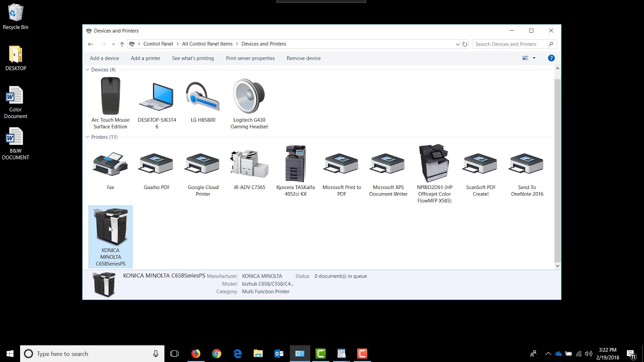Click the details pane printer thumbnail
Image resolution: width=644 pixels, height=362 pixels.
coord(104,284)
